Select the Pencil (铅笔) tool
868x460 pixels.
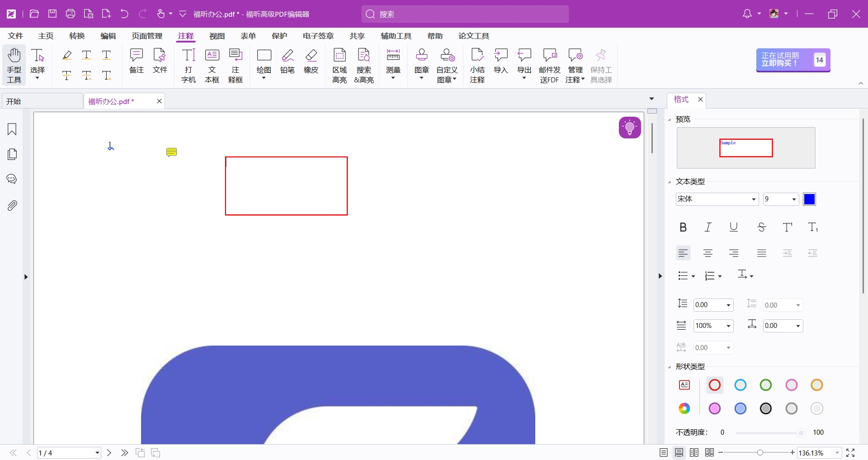(288, 61)
